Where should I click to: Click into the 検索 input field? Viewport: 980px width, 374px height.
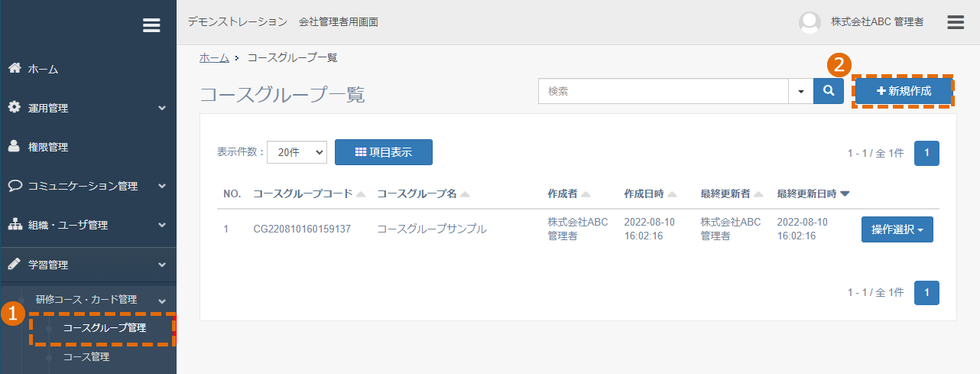[664, 91]
